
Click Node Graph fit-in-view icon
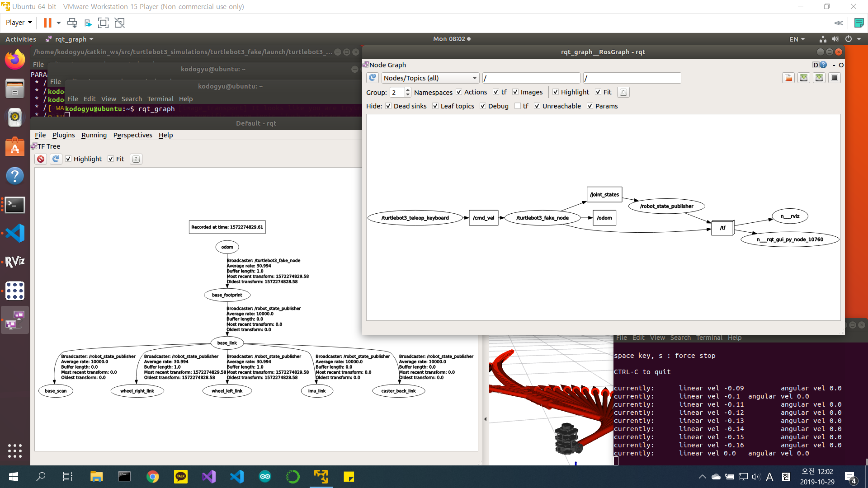[623, 92]
